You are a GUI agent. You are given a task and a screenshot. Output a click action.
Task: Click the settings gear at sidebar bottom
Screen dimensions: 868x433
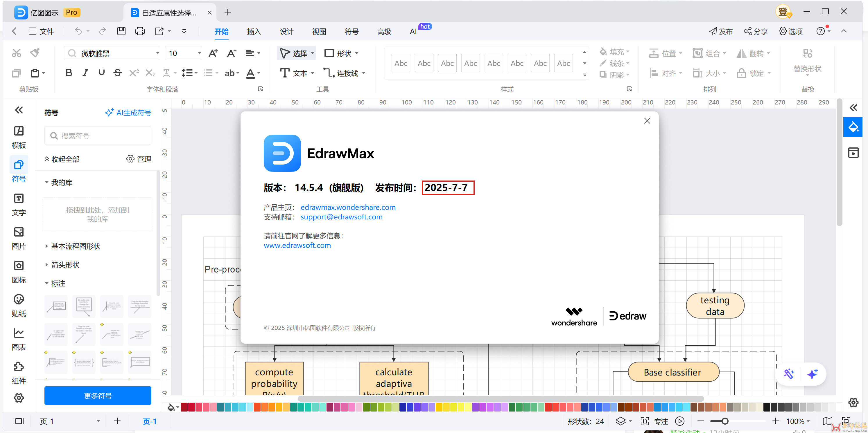point(19,398)
